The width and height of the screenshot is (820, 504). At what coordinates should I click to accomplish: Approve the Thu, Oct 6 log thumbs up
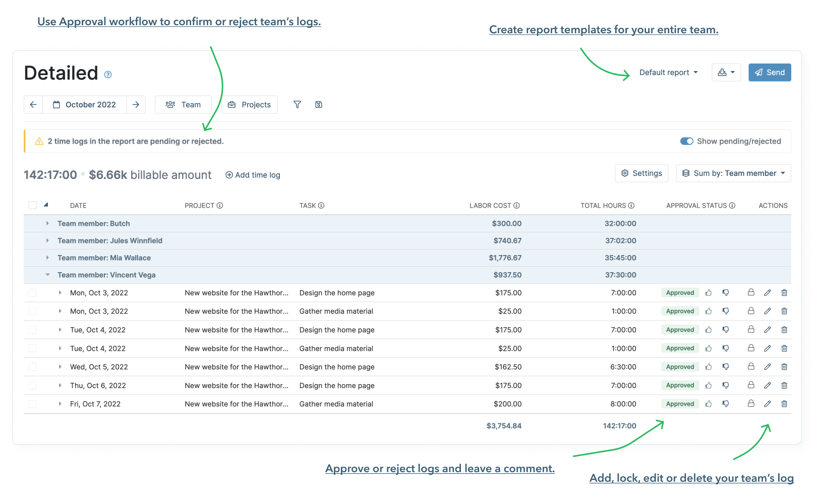[x=709, y=386]
